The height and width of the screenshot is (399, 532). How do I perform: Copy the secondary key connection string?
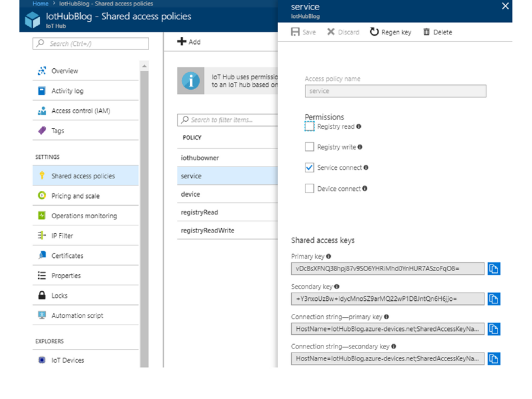pyautogui.click(x=494, y=359)
